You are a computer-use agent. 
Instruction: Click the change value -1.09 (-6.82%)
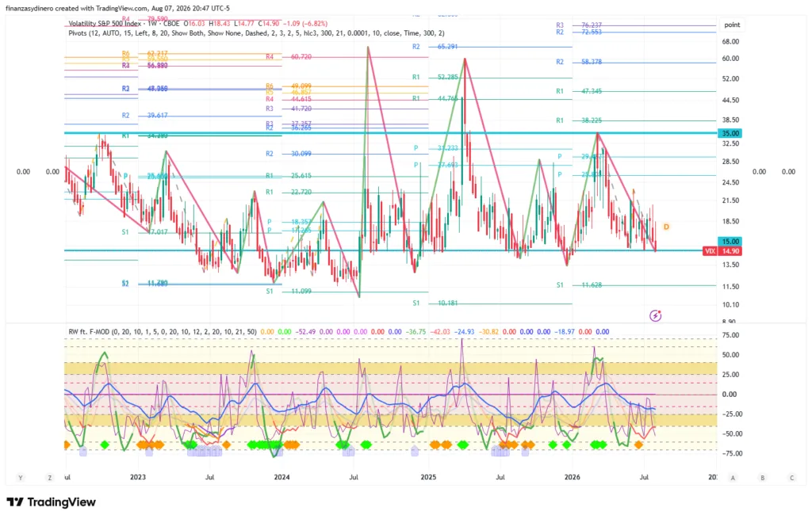pos(307,23)
